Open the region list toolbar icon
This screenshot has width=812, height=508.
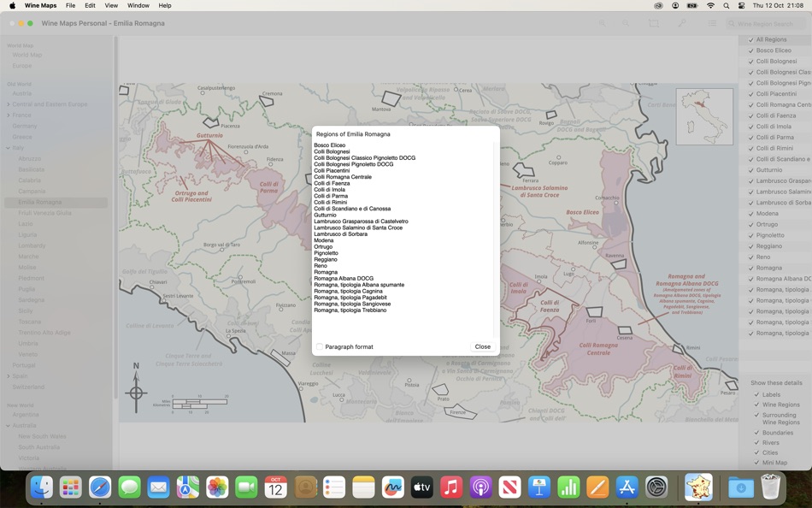coord(712,23)
